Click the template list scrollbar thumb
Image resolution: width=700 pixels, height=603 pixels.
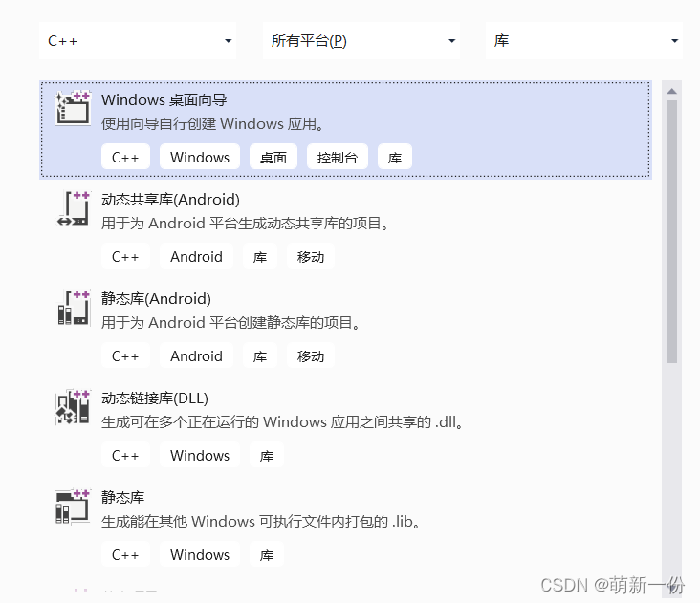[672, 232]
